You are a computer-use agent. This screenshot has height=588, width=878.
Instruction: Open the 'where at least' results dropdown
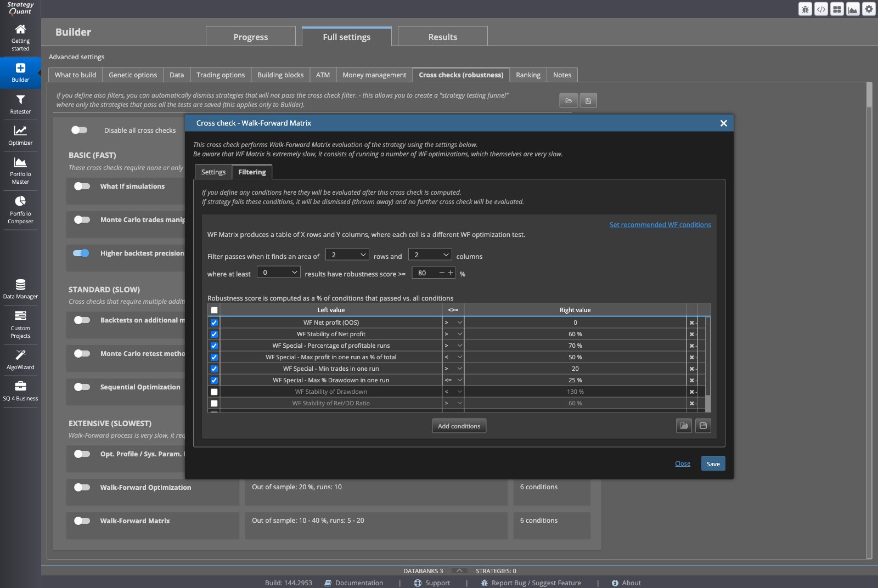point(278,272)
